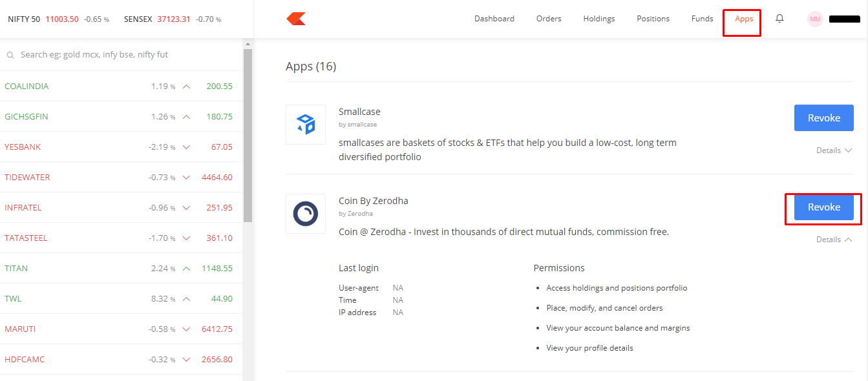Screen dimensions: 868x381
Task: Focus the watchlist search field
Action: tap(122, 55)
